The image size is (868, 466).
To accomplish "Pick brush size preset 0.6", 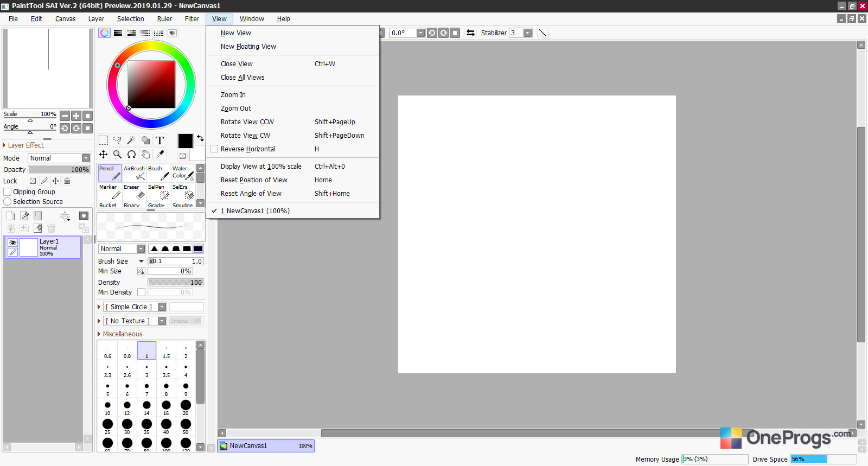I will pos(107,350).
